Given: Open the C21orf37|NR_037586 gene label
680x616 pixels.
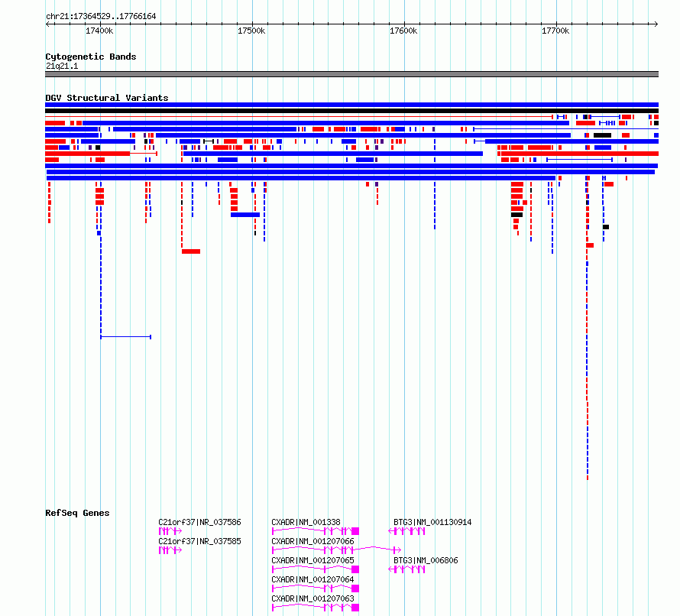Looking at the screenshot, I should 199,522.
